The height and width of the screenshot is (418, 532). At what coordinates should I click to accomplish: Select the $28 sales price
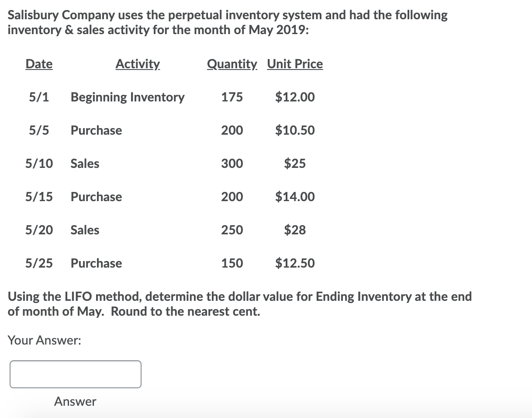(295, 230)
